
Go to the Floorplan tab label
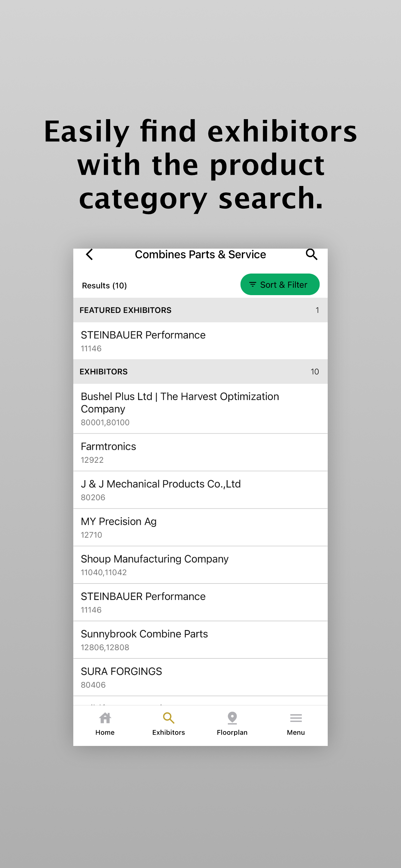(232, 733)
